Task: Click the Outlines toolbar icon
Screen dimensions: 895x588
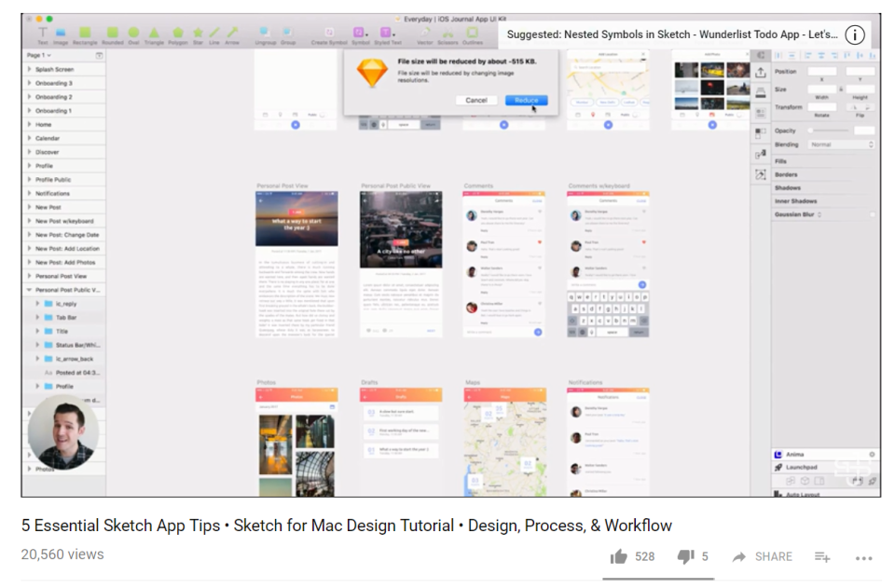Action: coord(473,34)
